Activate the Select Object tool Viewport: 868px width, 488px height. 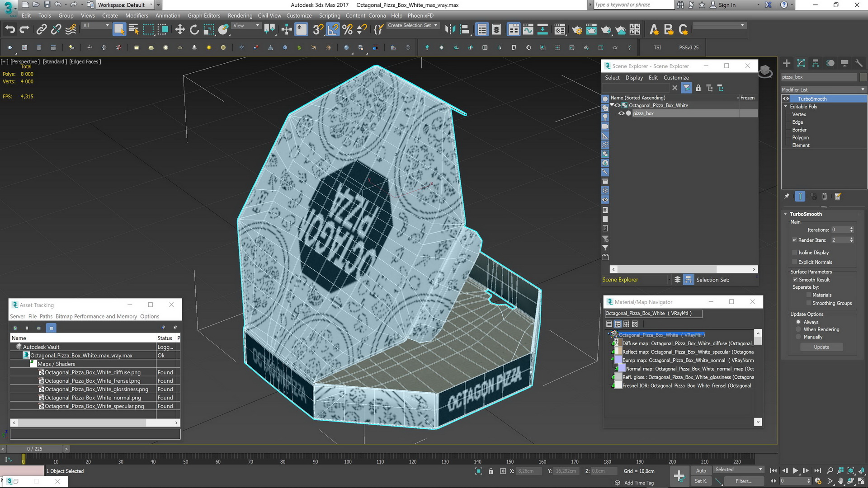(x=119, y=30)
